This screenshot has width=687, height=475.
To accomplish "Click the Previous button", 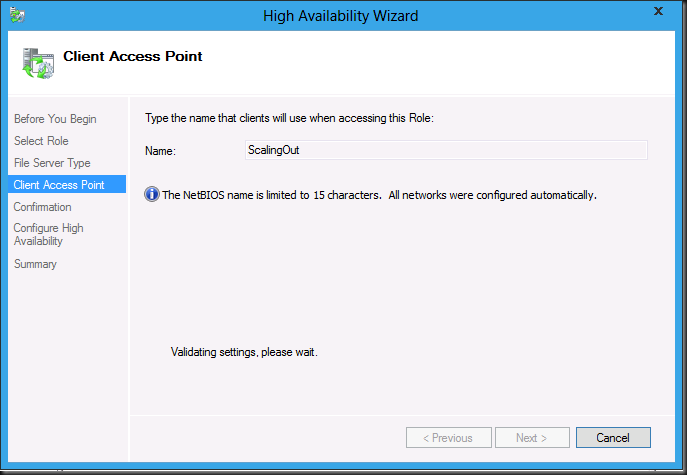I will 449,437.
